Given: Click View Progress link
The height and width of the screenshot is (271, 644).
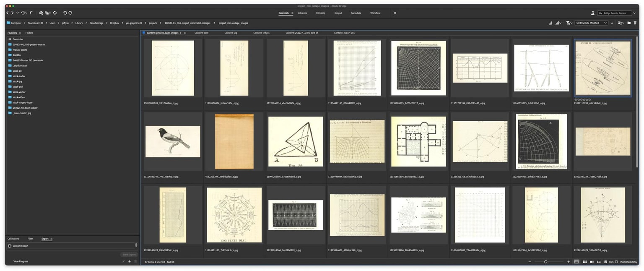Looking at the screenshot, I should [x=21, y=261].
